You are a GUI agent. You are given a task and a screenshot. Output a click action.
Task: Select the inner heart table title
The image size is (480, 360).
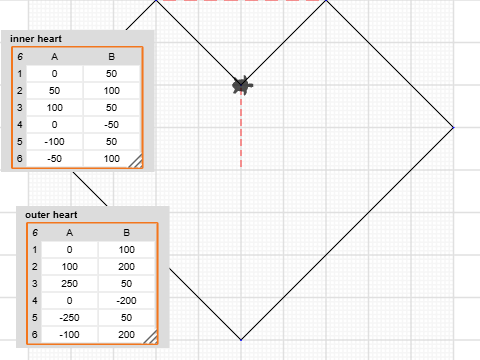tap(36, 39)
